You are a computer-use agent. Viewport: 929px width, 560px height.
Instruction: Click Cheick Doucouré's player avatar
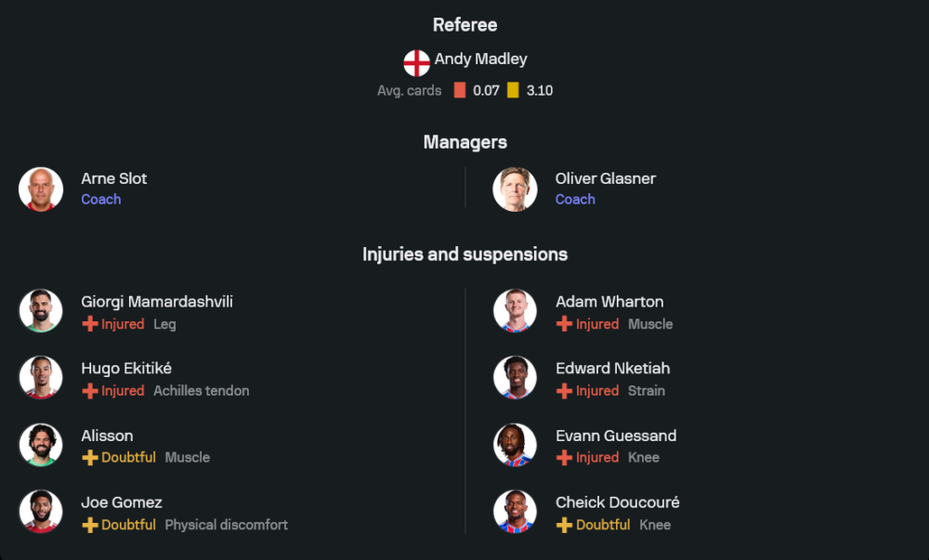[x=515, y=512]
